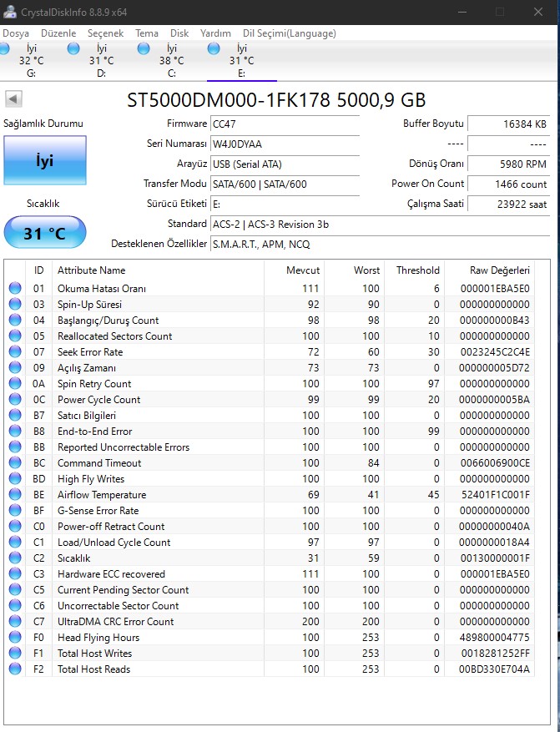
Task: Click the previous disk arrow button
Action: pos(13,99)
